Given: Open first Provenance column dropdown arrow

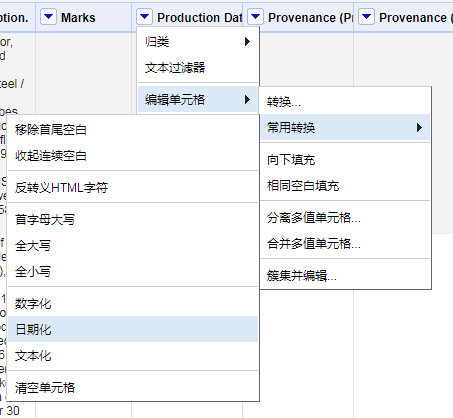Looking at the screenshot, I should coord(256,17).
